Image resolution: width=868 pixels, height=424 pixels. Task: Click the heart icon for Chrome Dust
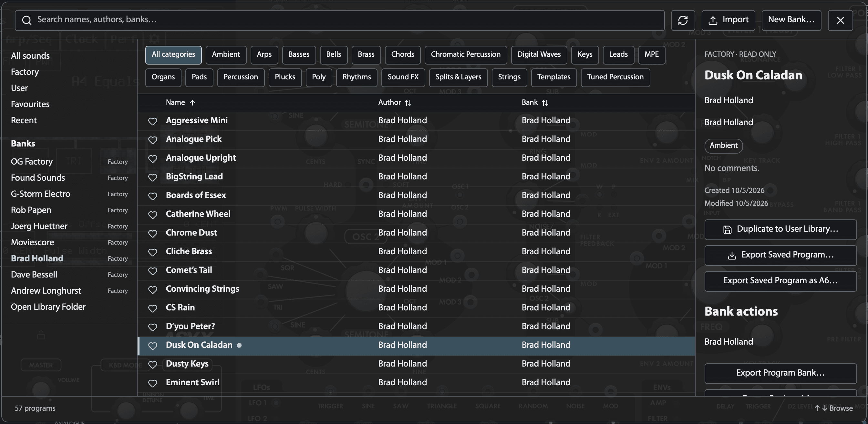[x=153, y=233]
